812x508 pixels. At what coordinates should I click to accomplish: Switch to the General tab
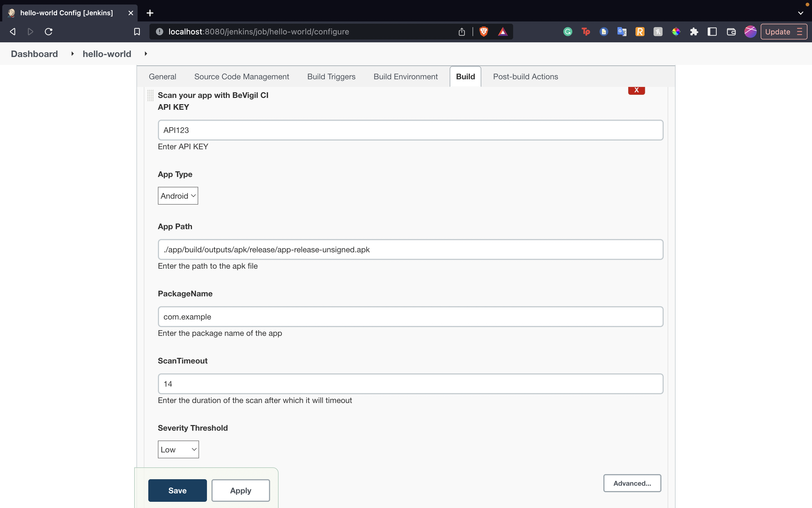pos(162,76)
